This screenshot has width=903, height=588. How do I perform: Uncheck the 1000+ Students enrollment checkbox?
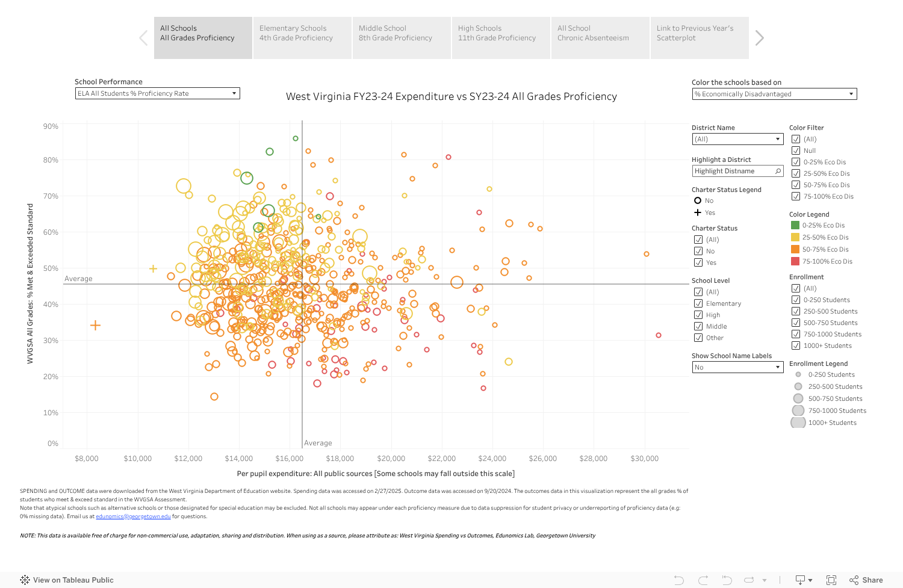pos(796,345)
